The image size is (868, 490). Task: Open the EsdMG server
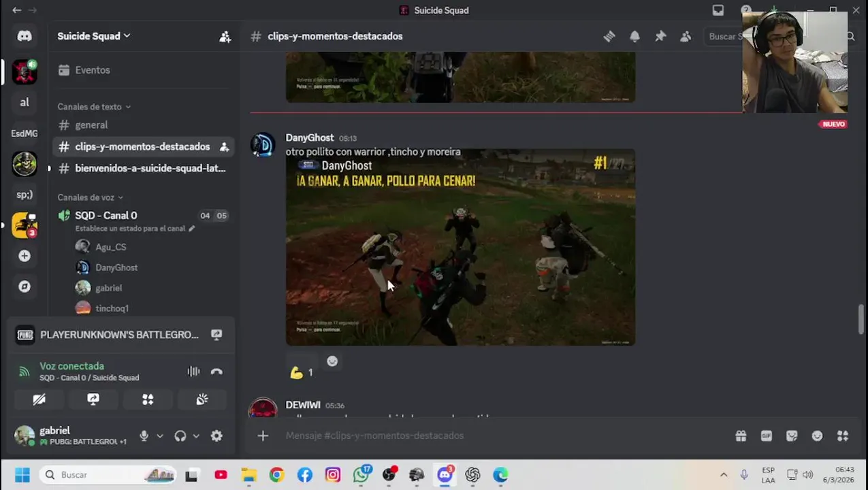point(25,133)
